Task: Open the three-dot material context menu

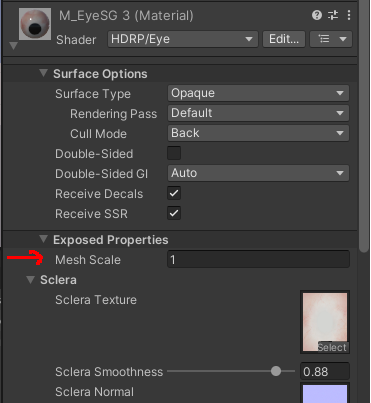Action: pyautogui.click(x=348, y=15)
